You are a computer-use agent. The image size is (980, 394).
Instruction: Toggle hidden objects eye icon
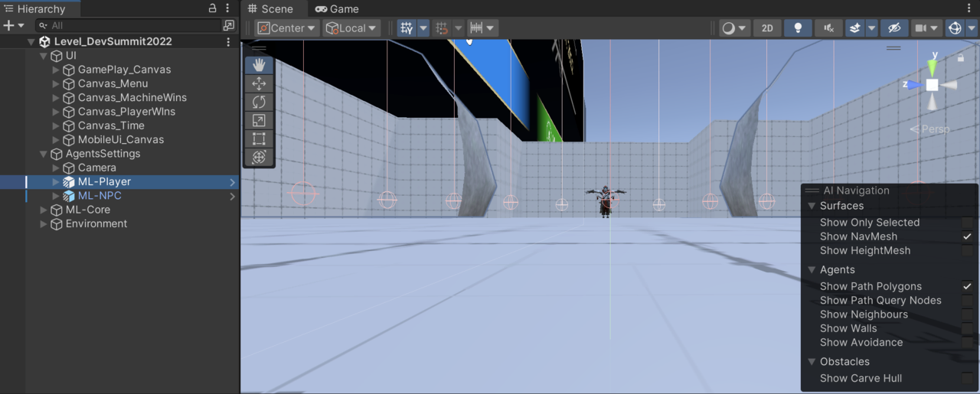click(893, 28)
